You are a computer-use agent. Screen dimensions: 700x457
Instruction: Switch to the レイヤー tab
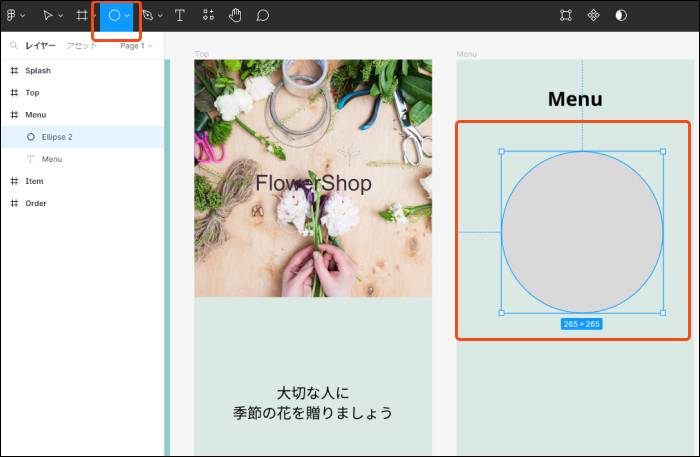click(x=40, y=46)
